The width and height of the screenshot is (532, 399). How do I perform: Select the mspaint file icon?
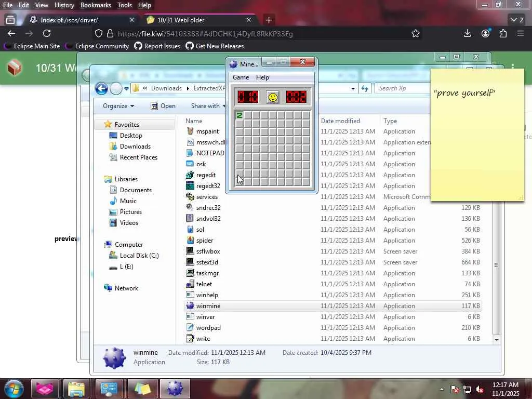click(190, 131)
